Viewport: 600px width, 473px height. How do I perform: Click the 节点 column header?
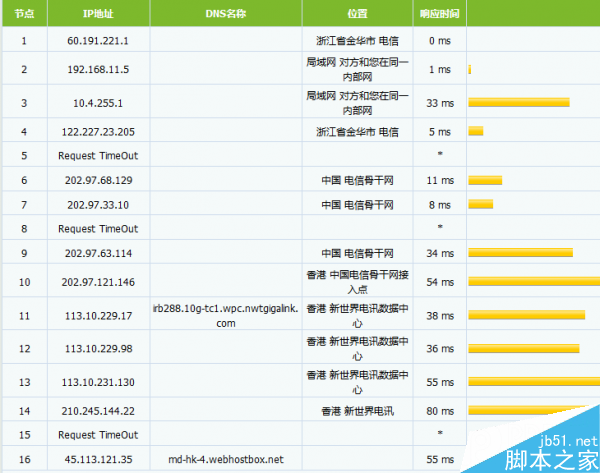[24, 14]
